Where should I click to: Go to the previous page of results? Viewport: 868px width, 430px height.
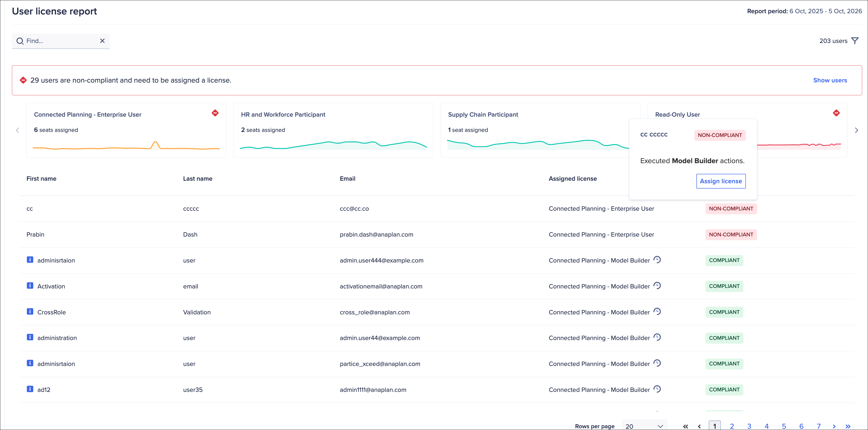click(x=699, y=426)
